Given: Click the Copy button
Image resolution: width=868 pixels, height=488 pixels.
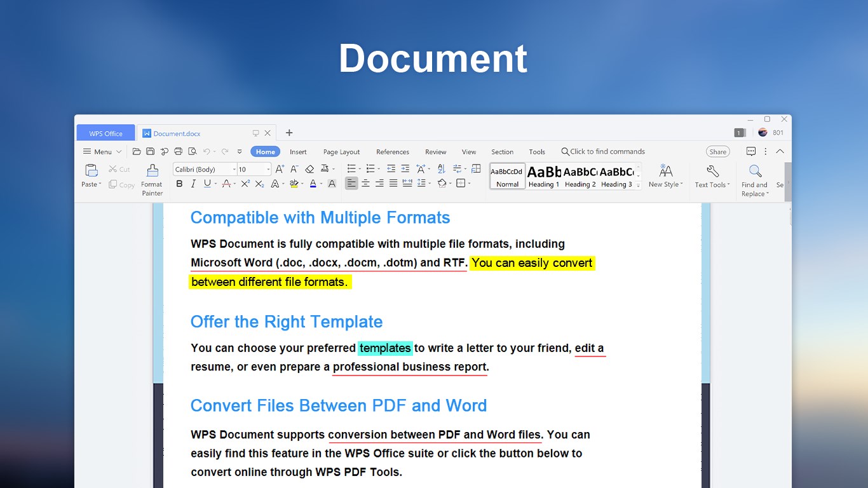Looking at the screenshot, I should tap(121, 185).
